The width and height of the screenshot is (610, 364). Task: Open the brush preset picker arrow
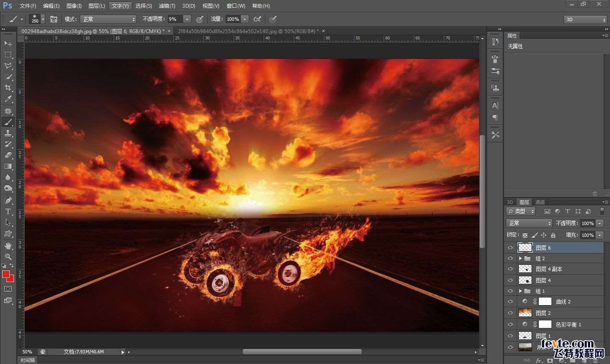click(x=43, y=19)
